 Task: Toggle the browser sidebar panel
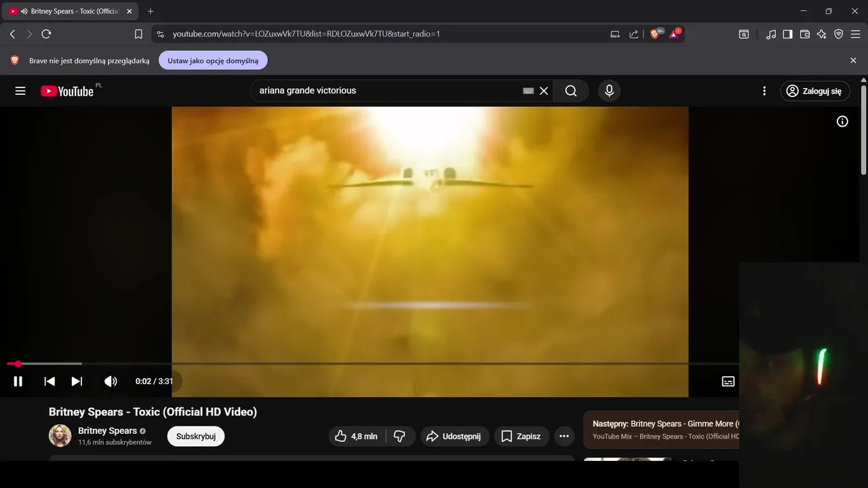click(x=787, y=34)
